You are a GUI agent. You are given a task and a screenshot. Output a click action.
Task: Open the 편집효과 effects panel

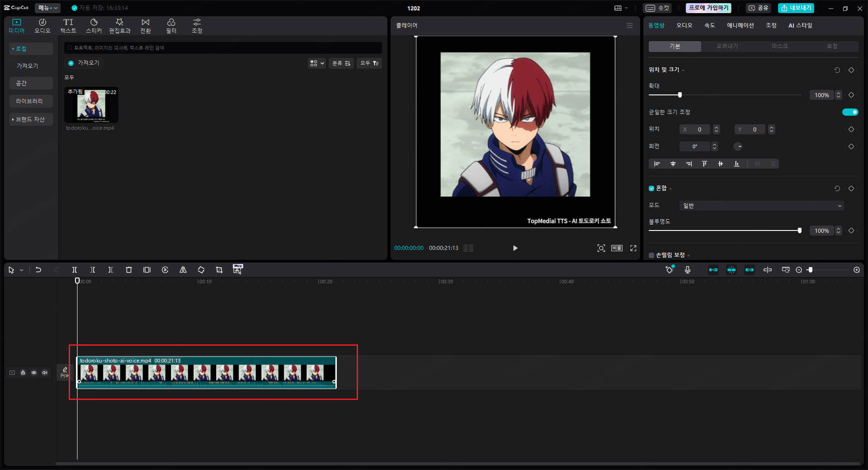click(120, 26)
